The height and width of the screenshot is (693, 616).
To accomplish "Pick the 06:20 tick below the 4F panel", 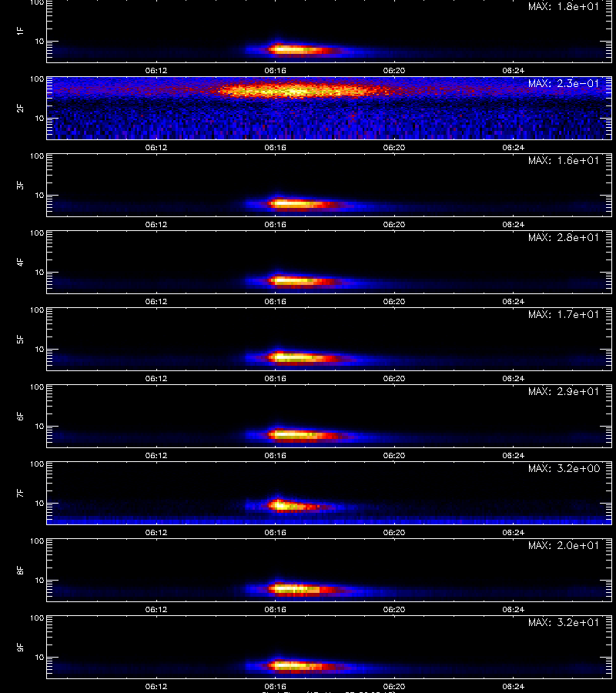I will (x=393, y=301).
